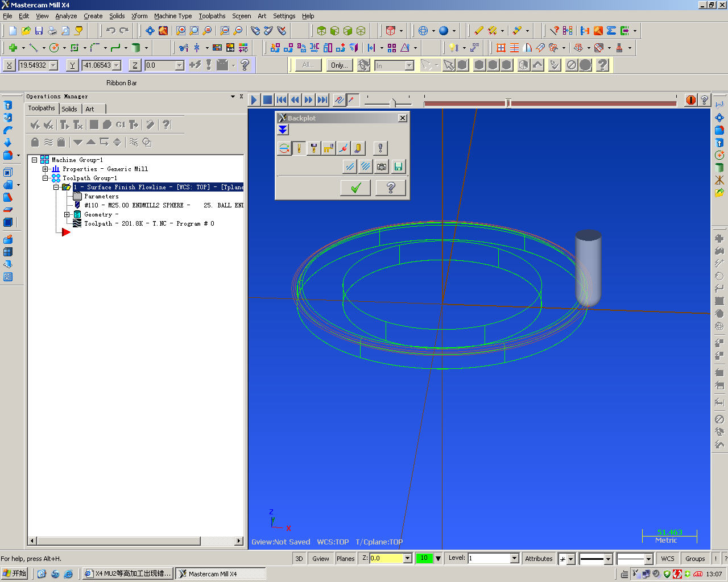This screenshot has width=728, height=582.
Task: Expand the Backplot dialog with the blue chevrons
Action: point(283,130)
